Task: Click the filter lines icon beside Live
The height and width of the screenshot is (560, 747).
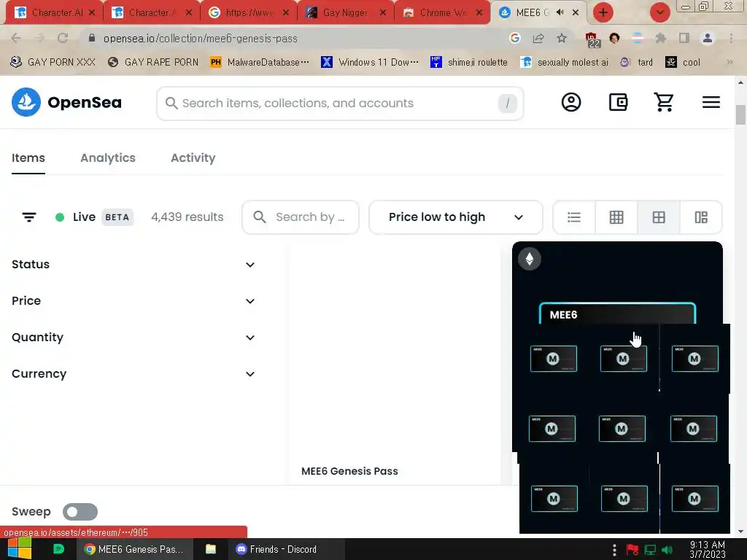Action: click(x=29, y=217)
